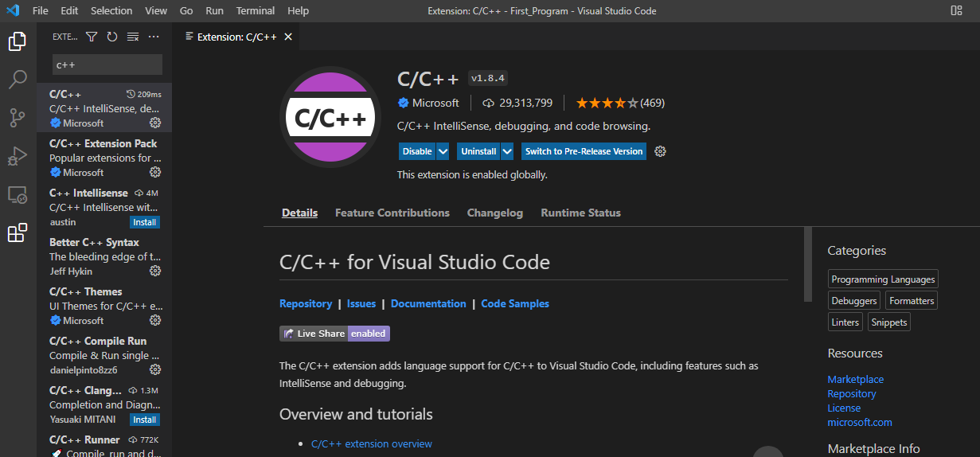The image size is (980, 457).
Task: Close the Extension: C/C++ editor tab
Action: (288, 37)
